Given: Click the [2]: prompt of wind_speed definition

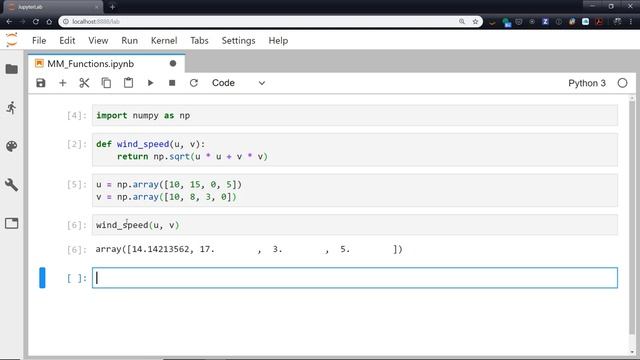Looking at the screenshot, I should 77,144.
